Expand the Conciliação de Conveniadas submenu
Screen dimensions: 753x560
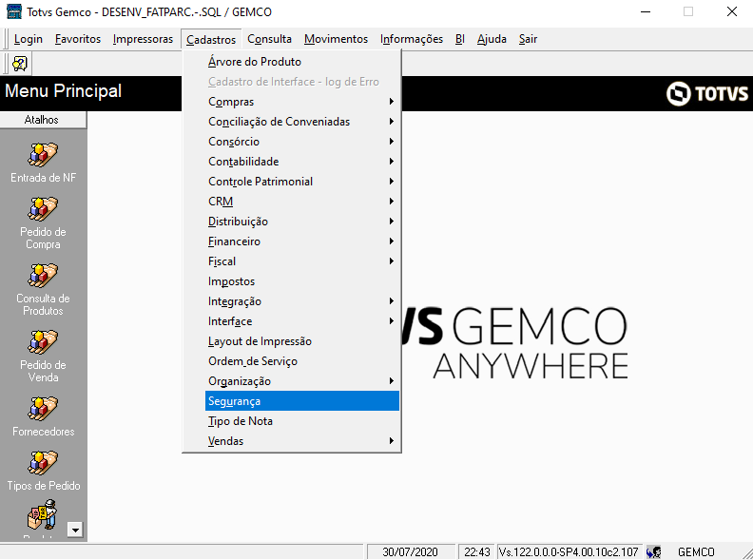click(x=302, y=122)
